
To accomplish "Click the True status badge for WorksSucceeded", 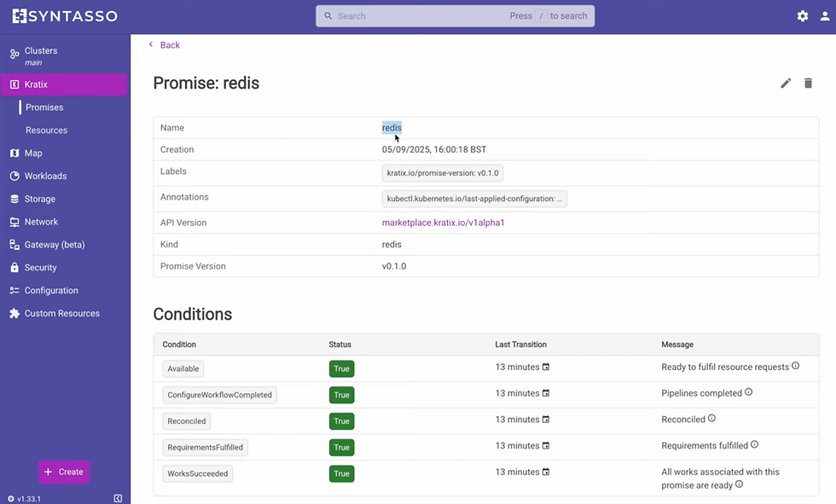I will click(342, 473).
